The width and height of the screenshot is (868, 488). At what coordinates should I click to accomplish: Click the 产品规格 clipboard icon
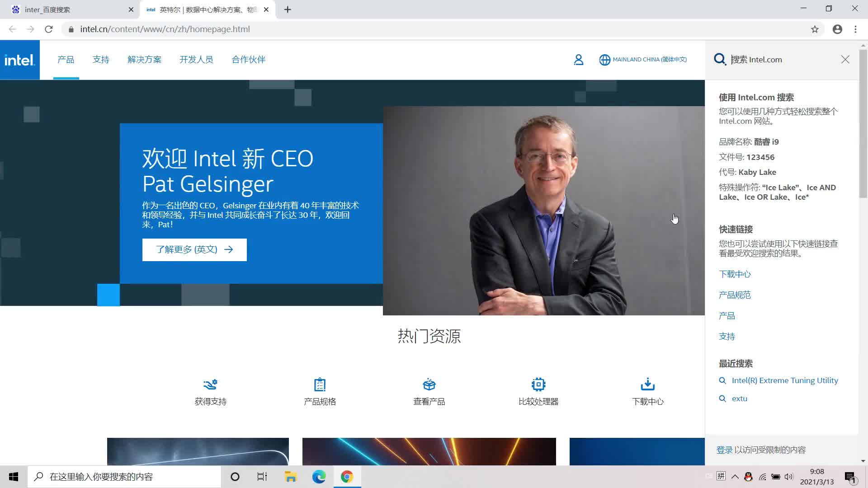tap(320, 385)
